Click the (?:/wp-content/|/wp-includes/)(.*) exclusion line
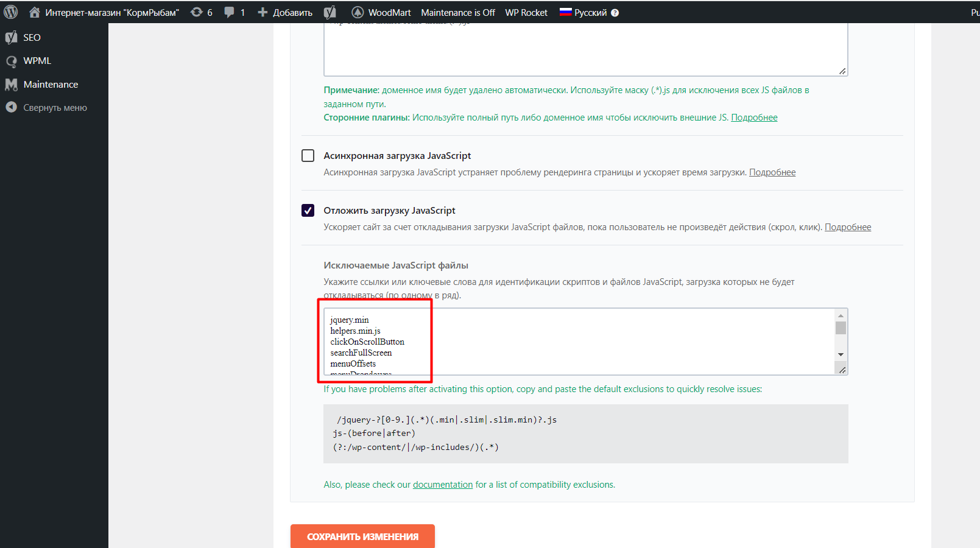This screenshot has height=548, width=980. (416, 447)
